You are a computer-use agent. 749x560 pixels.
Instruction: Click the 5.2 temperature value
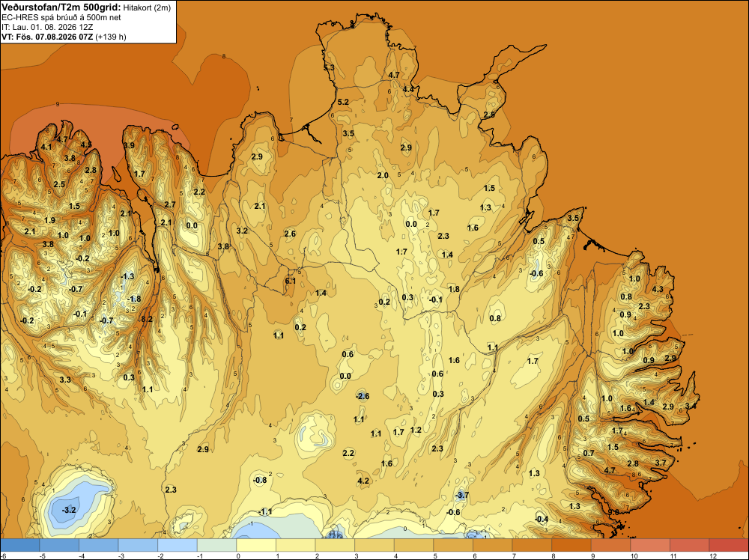point(343,102)
